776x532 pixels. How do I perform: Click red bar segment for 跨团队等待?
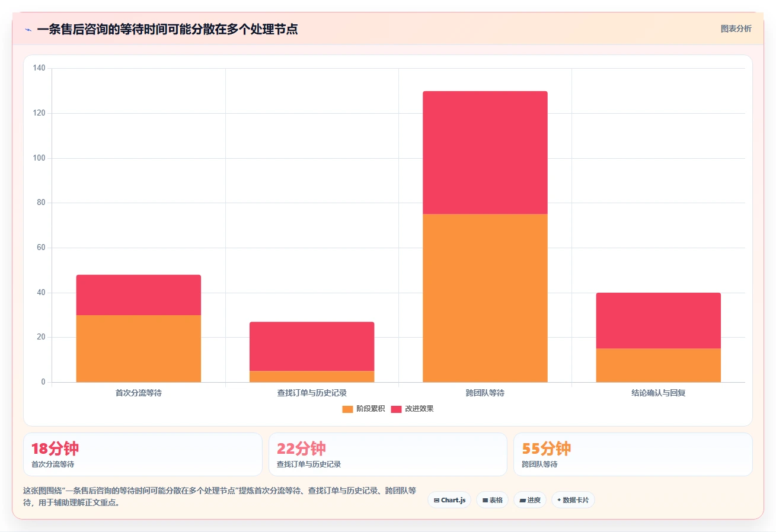pos(485,152)
